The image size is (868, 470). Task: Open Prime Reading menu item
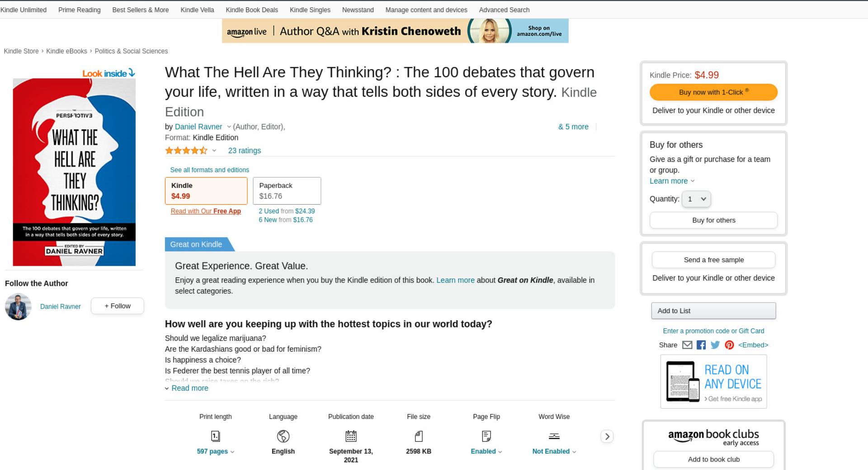point(80,10)
